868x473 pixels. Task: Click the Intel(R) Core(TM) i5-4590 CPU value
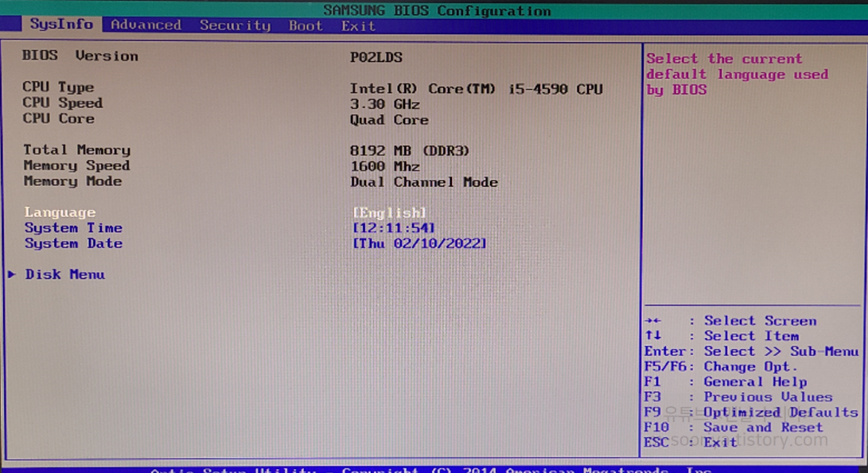tap(476, 89)
